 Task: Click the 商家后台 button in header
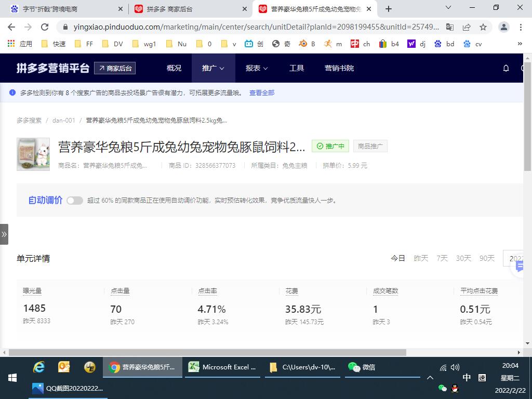coord(115,68)
